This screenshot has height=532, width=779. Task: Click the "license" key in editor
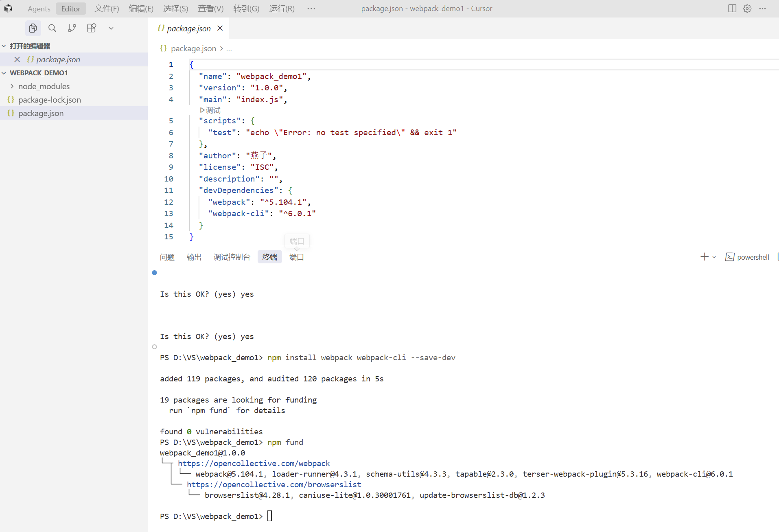pyautogui.click(x=220, y=167)
